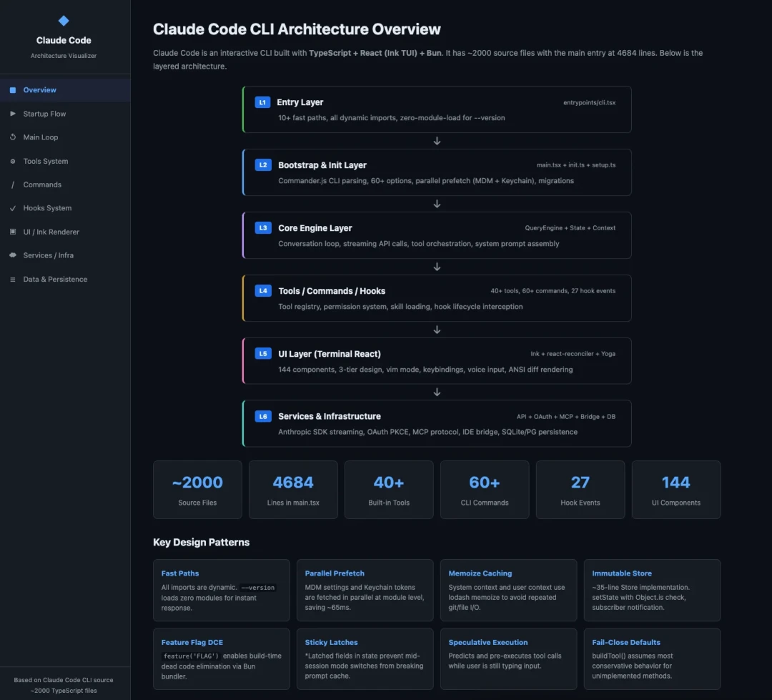The width and height of the screenshot is (772, 700).
Task: Click the Commander.js CLI parsing description
Action: tap(426, 181)
